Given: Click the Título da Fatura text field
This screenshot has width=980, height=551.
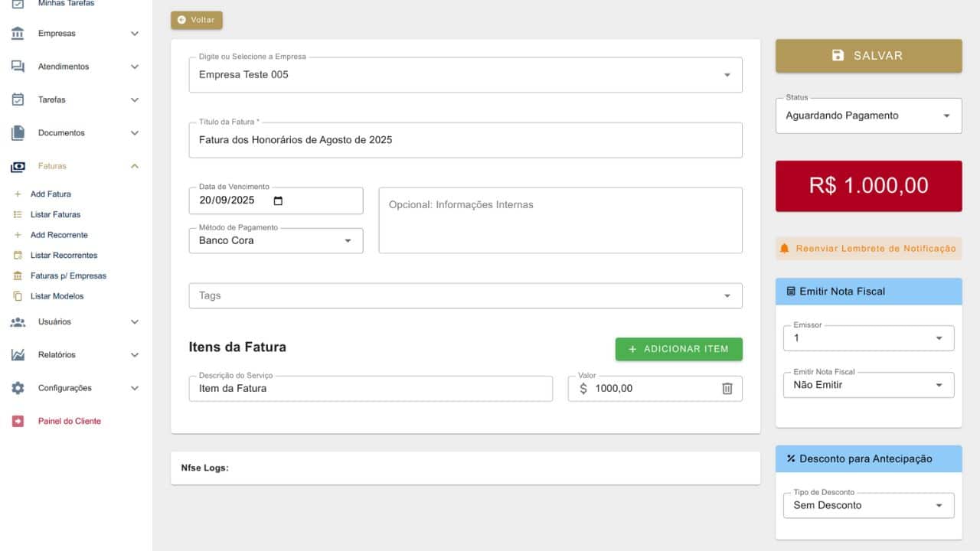Looking at the screenshot, I should tap(465, 141).
